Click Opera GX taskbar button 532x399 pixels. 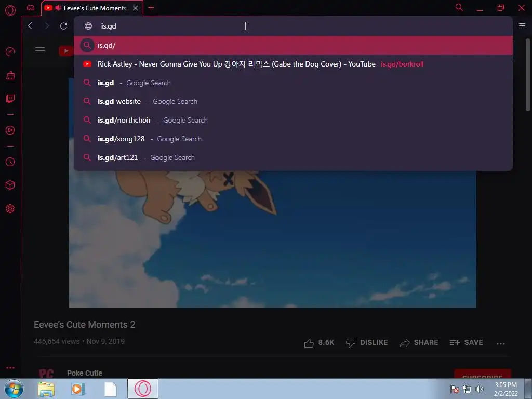[x=143, y=389]
